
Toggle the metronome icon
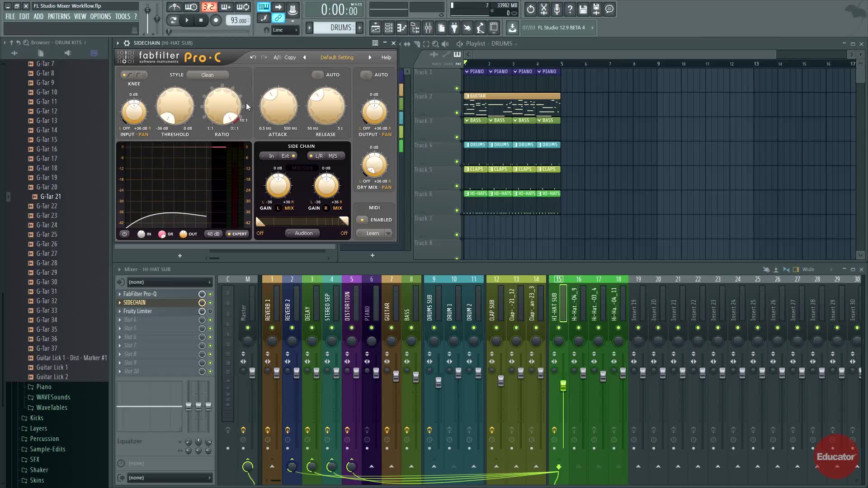coord(174,7)
